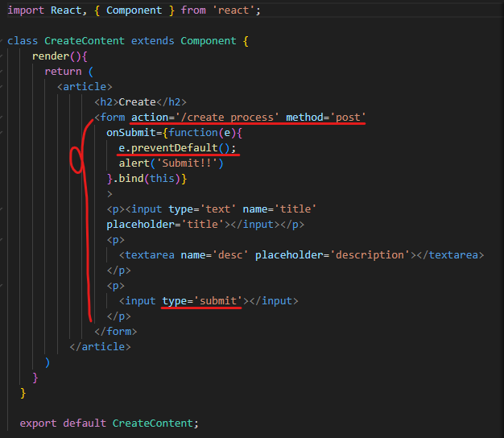
Task: Click the 'title' value of the name attribute
Action: (x=295, y=209)
